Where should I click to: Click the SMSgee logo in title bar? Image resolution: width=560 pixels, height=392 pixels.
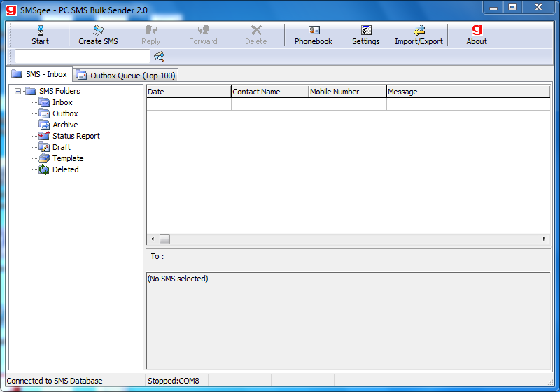point(11,10)
